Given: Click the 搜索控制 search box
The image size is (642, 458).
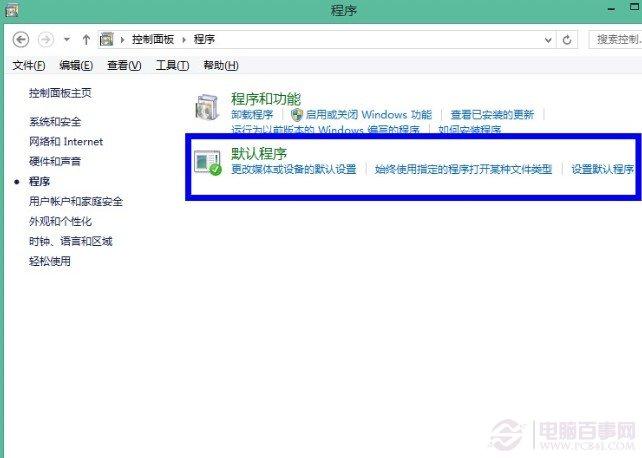Looking at the screenshot, I should coord(615,40).
